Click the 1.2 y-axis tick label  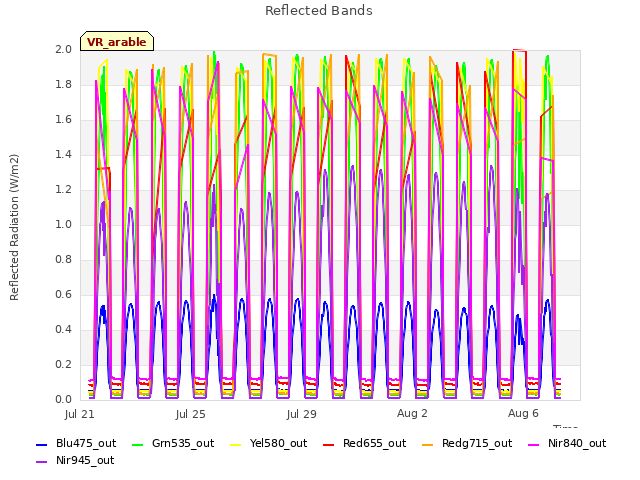[x=63, y=189]
